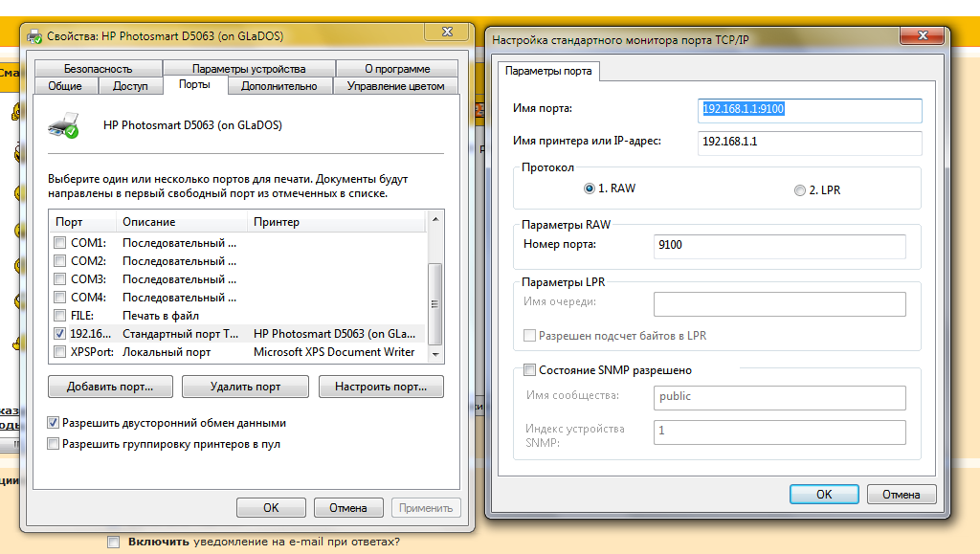Toggle the e-mail notification checkbox below dialogs
The width and height of the screenshot is (980, 554).
[x=113, y=542]
